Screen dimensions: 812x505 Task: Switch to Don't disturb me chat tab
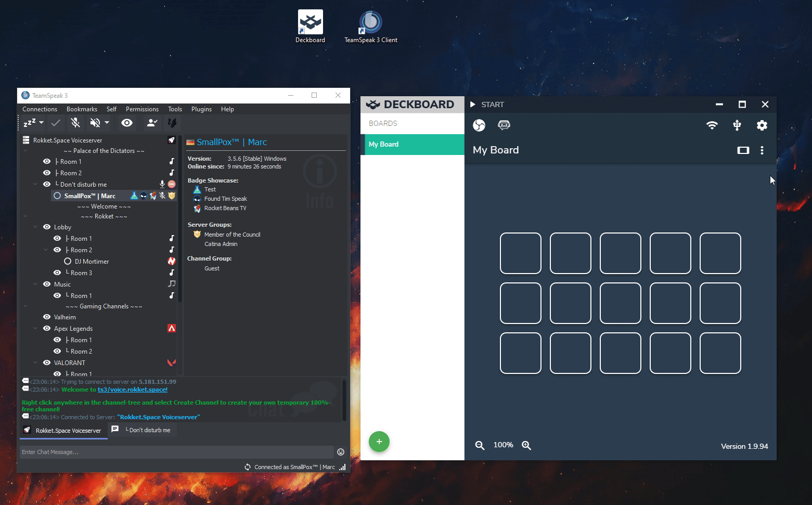click(143, 430)
